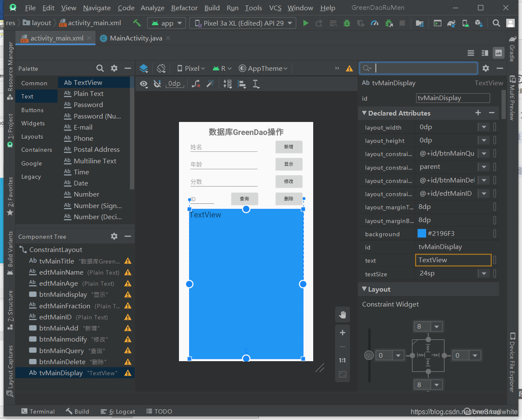Open the Pack alignment tool
The width and height of the screenshot is (522, 420).
click(x=228, y=84)
